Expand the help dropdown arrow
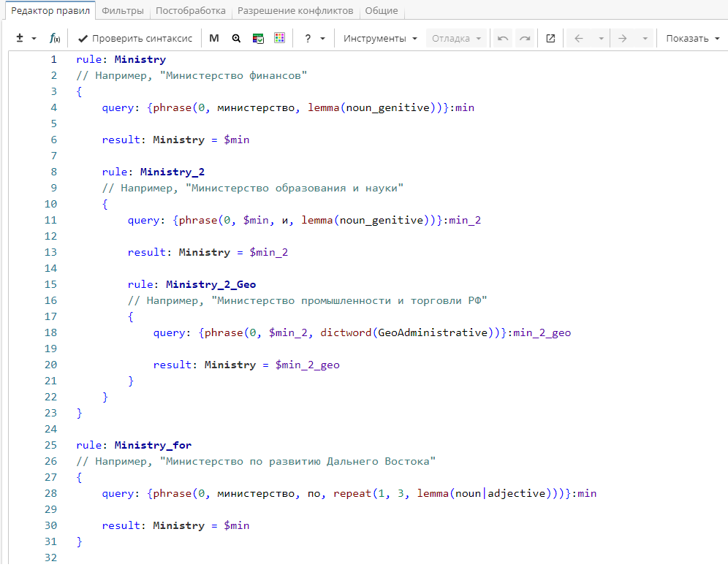The image size is (728, 567). tap(322, 39)
